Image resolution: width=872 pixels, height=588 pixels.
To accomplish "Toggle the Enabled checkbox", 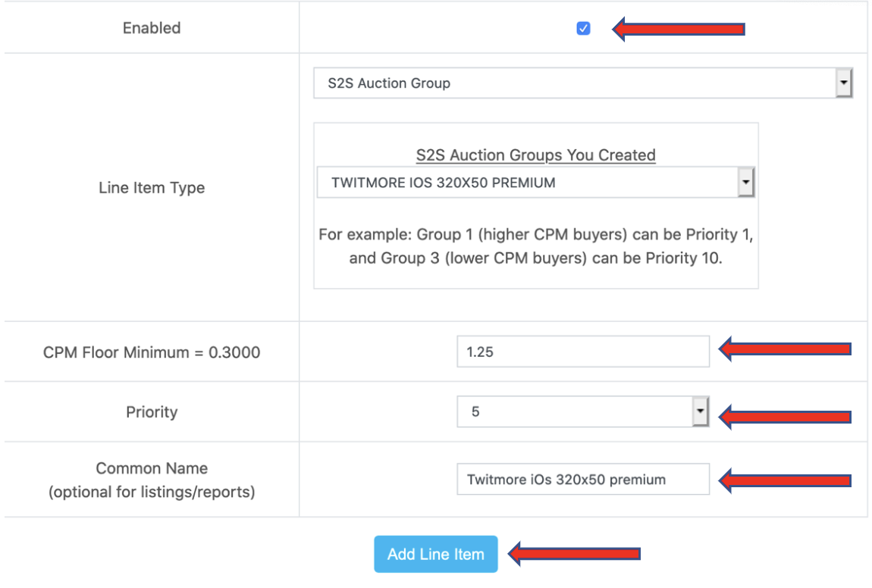I will point(583,29).
